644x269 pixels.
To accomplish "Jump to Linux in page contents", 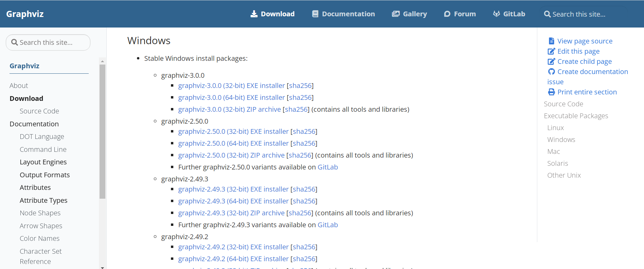I will coord(556,128).
